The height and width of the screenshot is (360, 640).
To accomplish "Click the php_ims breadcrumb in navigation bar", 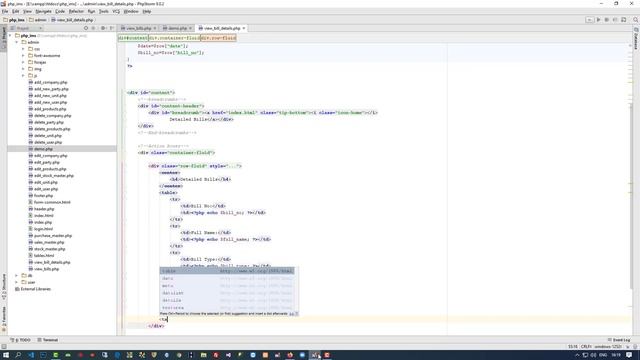I will pos(14,20).
